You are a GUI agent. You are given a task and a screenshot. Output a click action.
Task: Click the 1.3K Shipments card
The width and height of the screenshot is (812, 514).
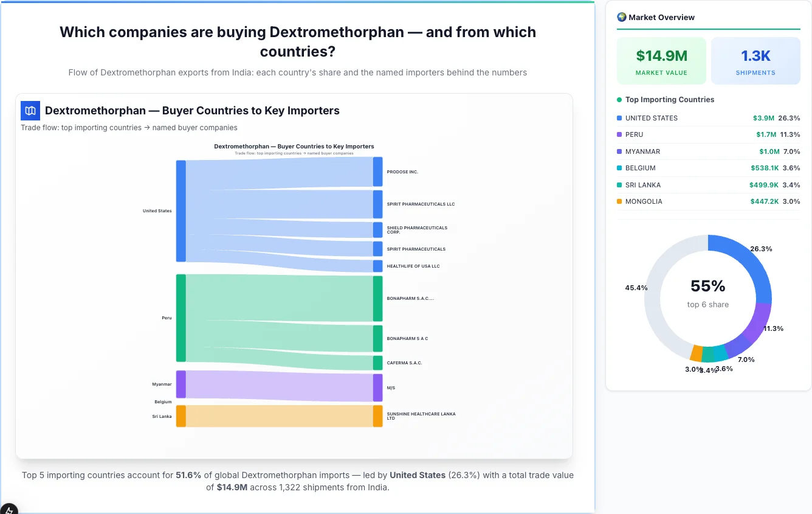[755, 60]
